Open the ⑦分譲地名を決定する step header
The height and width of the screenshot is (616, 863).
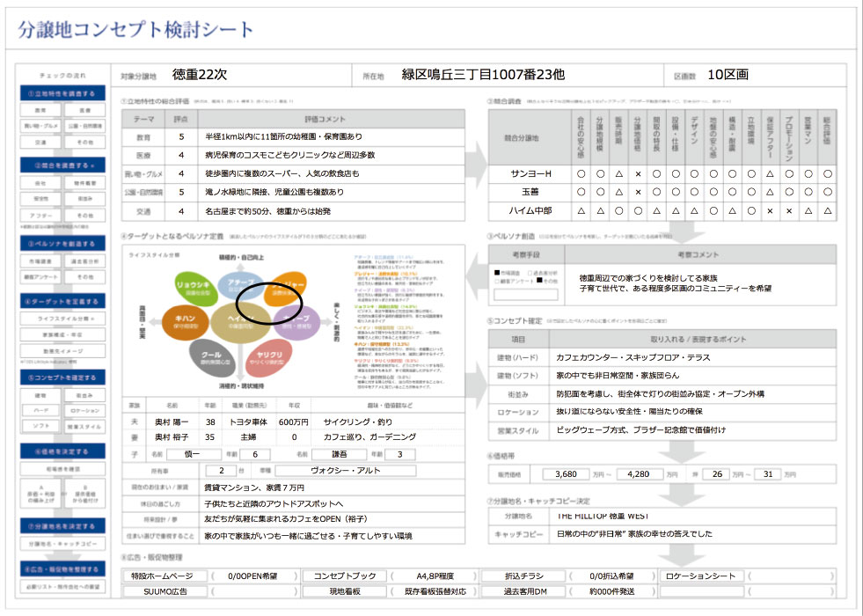pyautogui.click(x=62, y=526)
